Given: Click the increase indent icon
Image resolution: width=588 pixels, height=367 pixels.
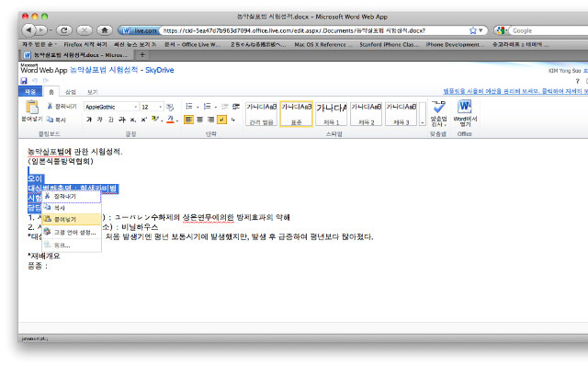Looking at the screenshot, I should coord(236,106).
